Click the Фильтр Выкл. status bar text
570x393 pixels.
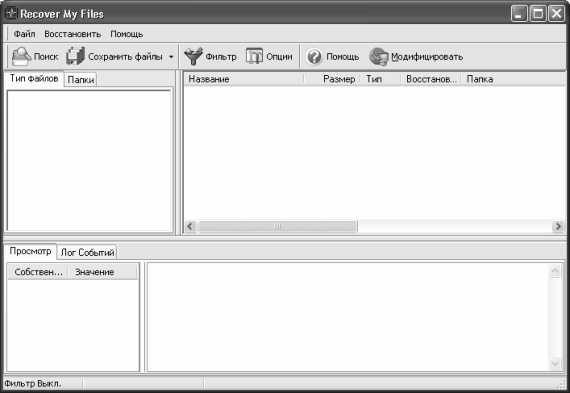33,384
